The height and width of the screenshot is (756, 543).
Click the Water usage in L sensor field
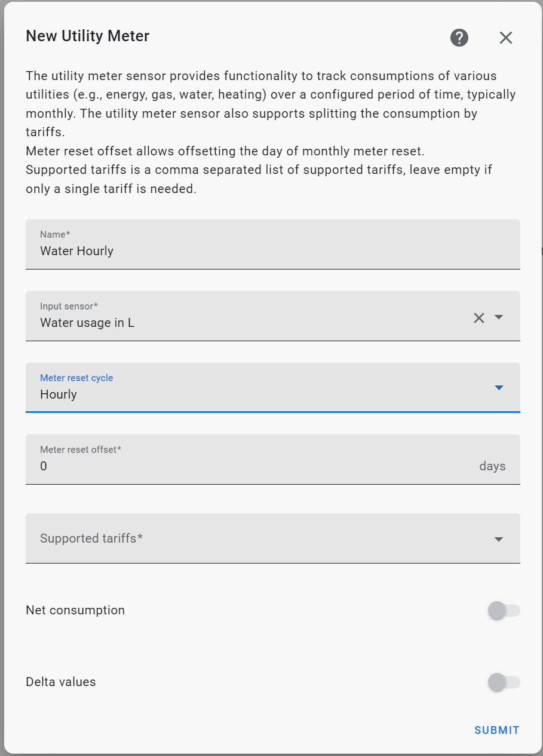[x=239, y=322]
